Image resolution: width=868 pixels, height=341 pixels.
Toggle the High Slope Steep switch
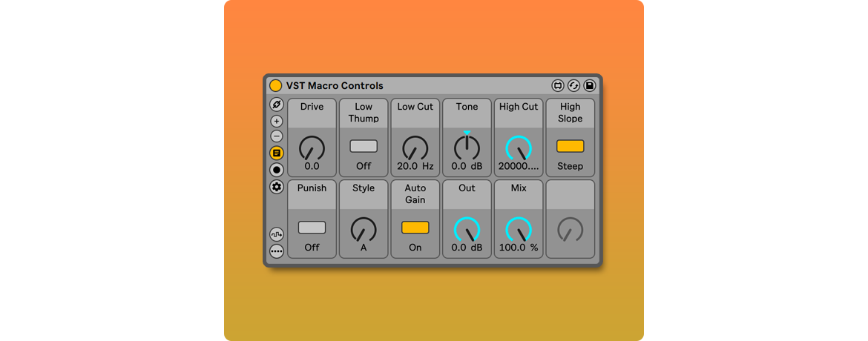tap(570, 146)
